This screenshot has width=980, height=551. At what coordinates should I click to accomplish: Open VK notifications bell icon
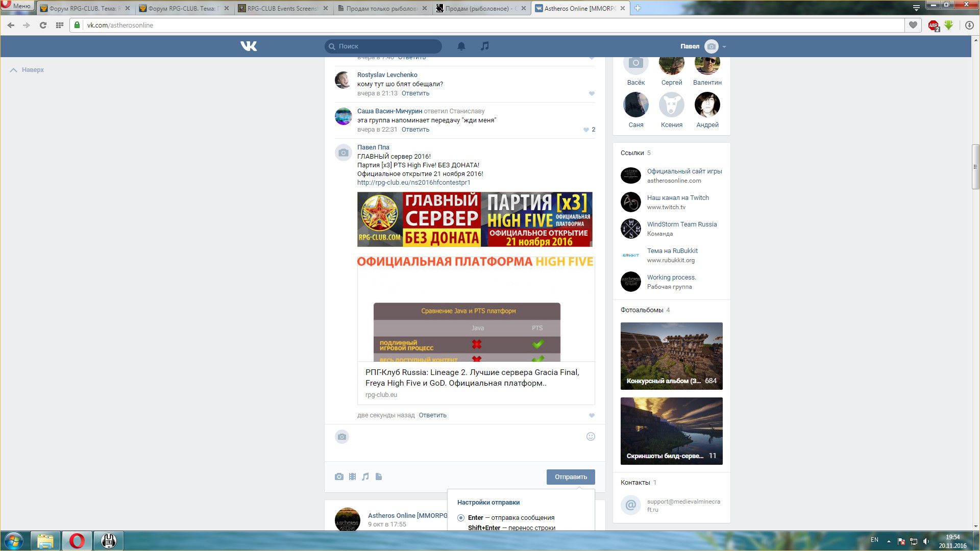point(461,46)
